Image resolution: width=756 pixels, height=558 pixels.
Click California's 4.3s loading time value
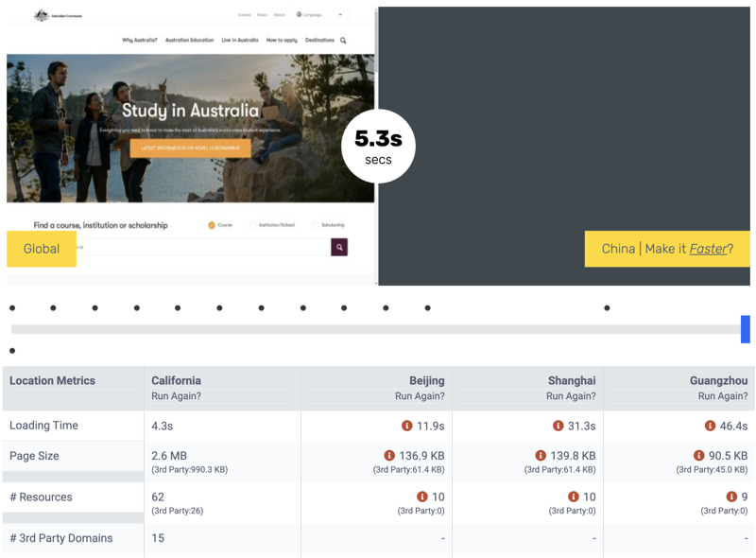pyautogui.click(x=162, y=427)
